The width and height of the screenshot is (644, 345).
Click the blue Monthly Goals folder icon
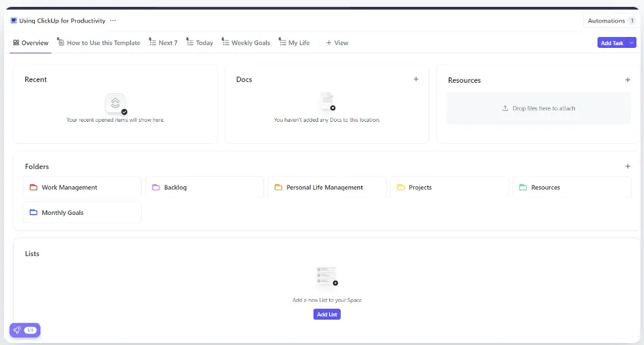click(34, 212)
